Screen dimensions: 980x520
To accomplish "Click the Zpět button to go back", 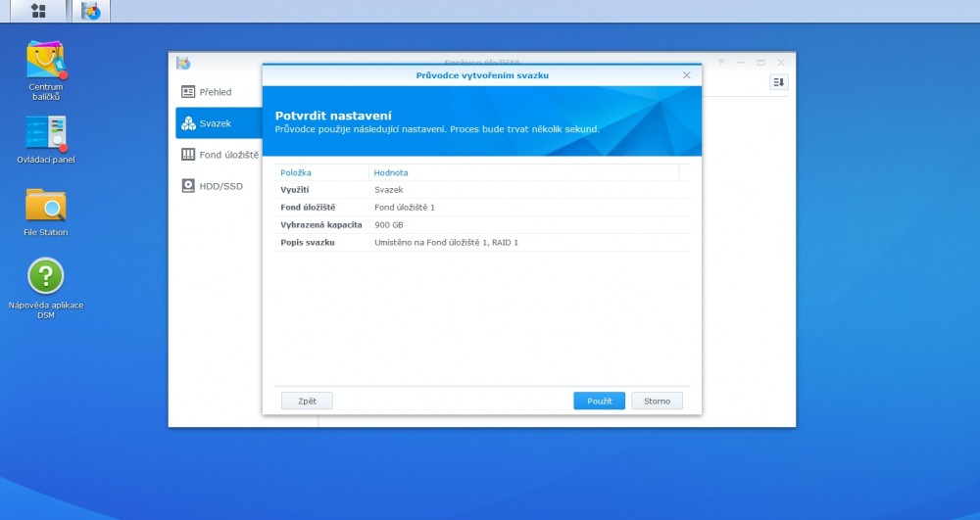I will click(307, 401).
